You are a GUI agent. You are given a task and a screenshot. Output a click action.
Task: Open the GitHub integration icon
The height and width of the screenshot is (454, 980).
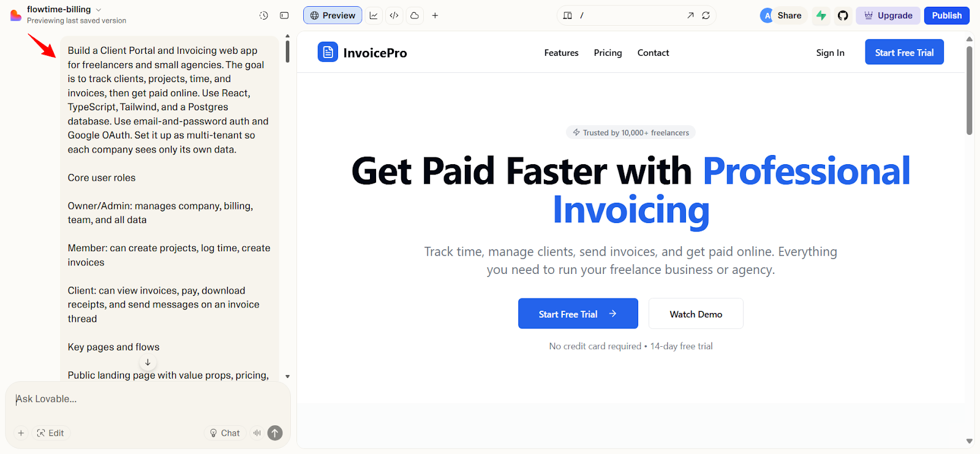[x=843, y=15]
